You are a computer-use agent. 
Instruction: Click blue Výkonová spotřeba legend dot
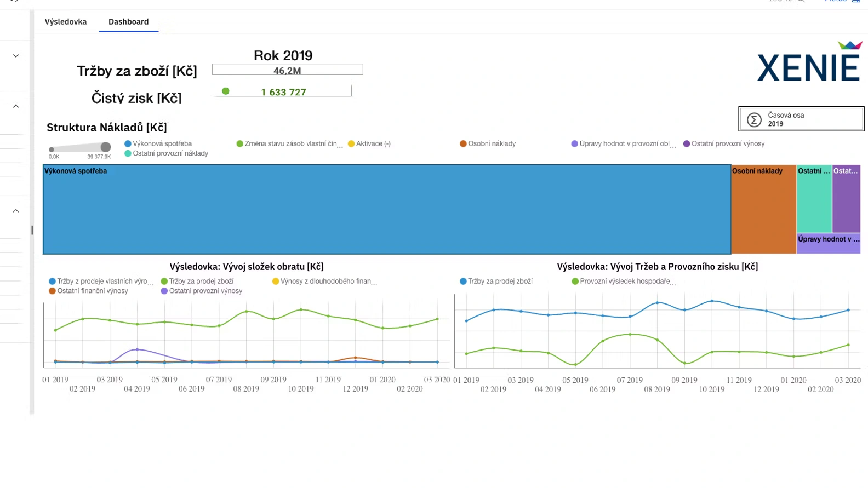pyautogui.click(x=128, y=144)
